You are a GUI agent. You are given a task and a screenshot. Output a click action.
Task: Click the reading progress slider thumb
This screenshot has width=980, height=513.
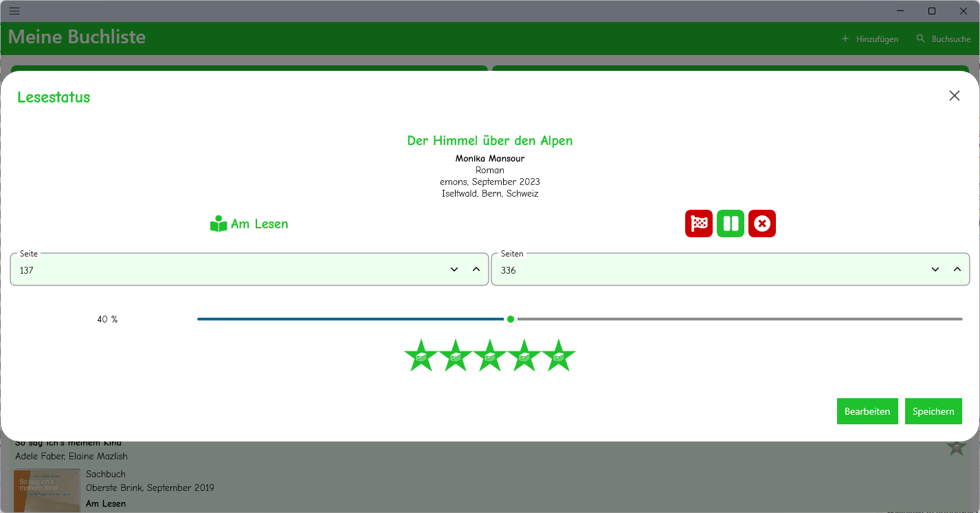pos(511,319)
